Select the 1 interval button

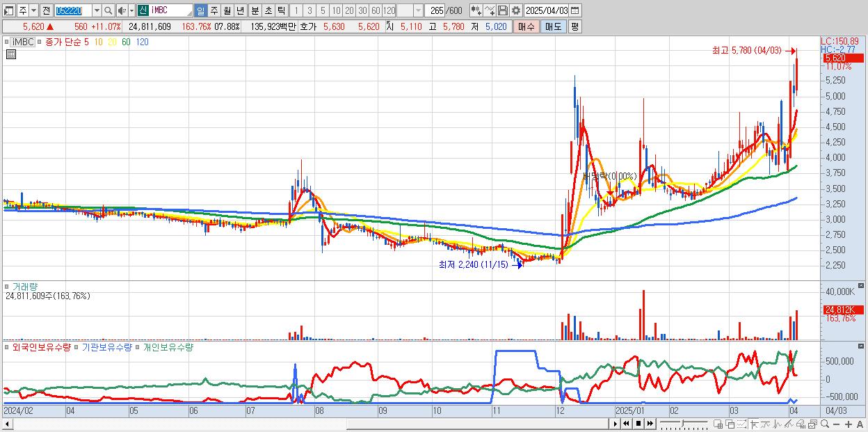coord(296,10)
